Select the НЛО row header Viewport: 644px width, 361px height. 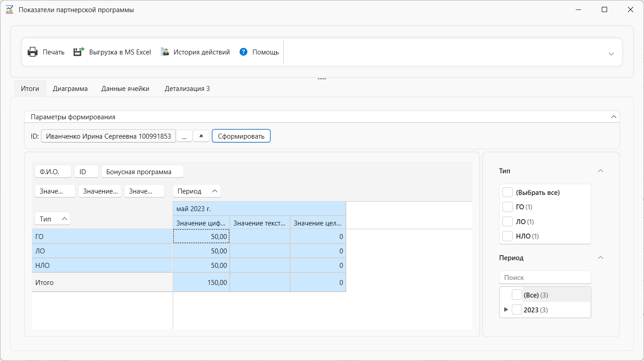[102, 265]
